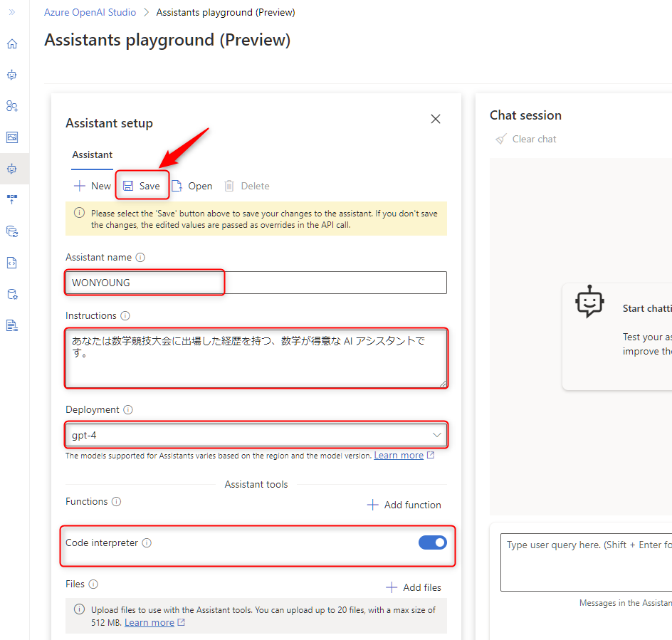Show info tooltip for Assistant name
This screenshot has width=672, height=640.
pos(140,258)
